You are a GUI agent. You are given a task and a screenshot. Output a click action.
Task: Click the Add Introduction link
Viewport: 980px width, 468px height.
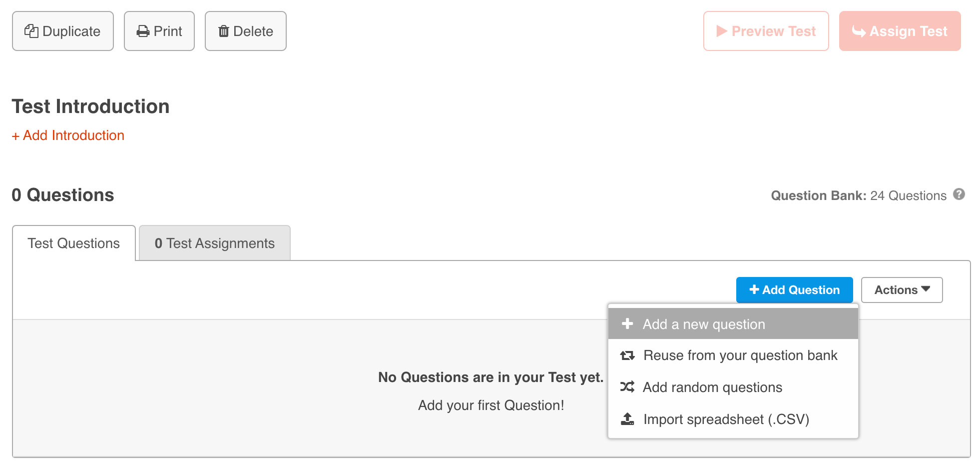pos(68,135)
